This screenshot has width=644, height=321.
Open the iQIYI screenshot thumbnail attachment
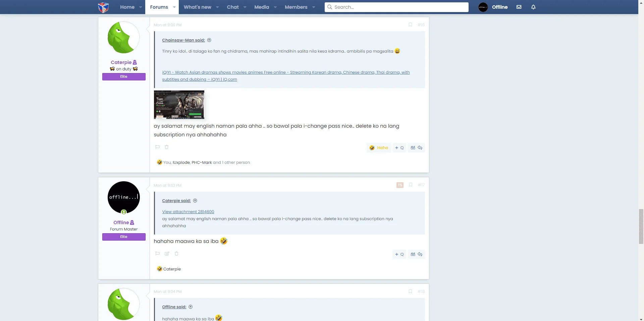pyautogui.click(x=179, y=105)
